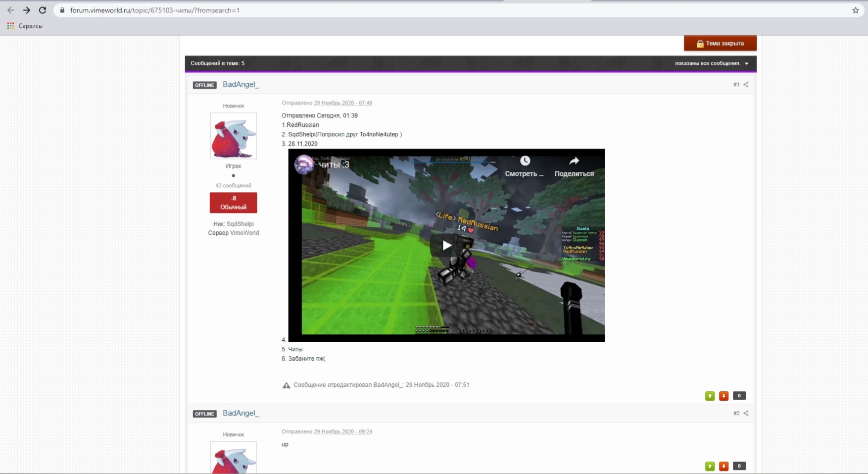Click the #1 post permalink
868x474 pixels.
coord(736,85)
